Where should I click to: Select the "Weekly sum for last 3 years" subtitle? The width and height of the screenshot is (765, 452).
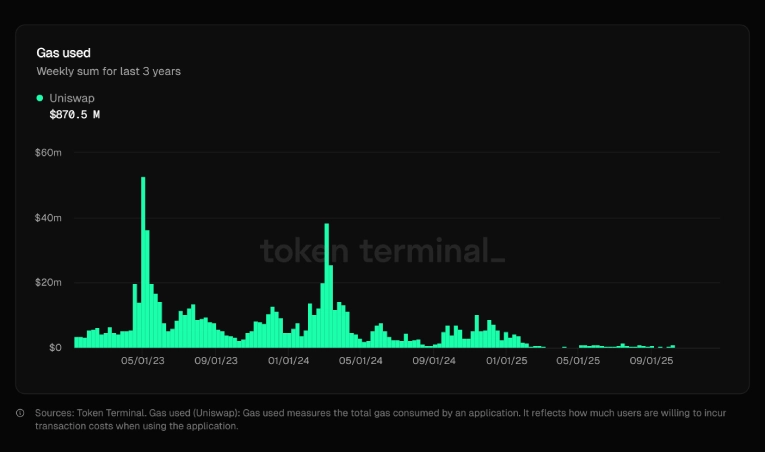point(108,71)
